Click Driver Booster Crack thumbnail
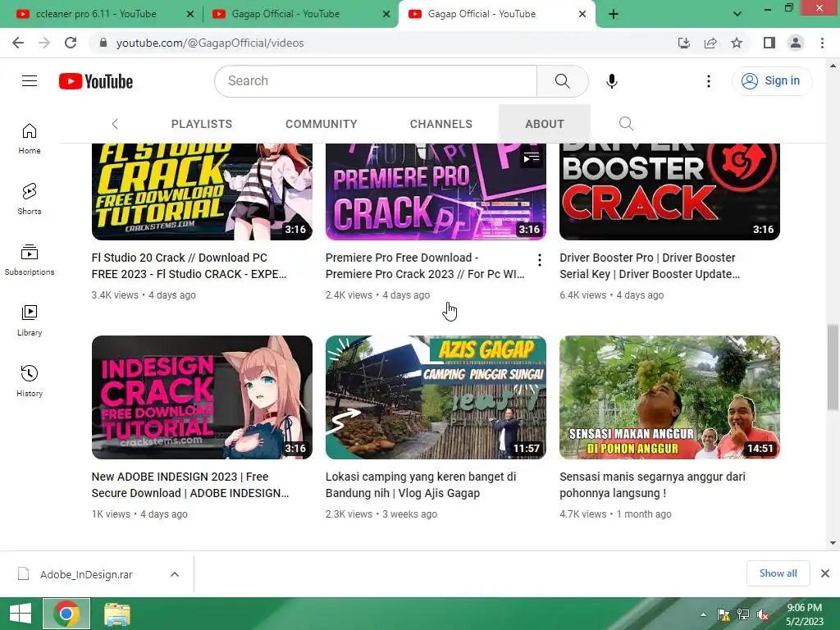The width and height of the screenshot is (840, 630). click(x=669, y=192)
